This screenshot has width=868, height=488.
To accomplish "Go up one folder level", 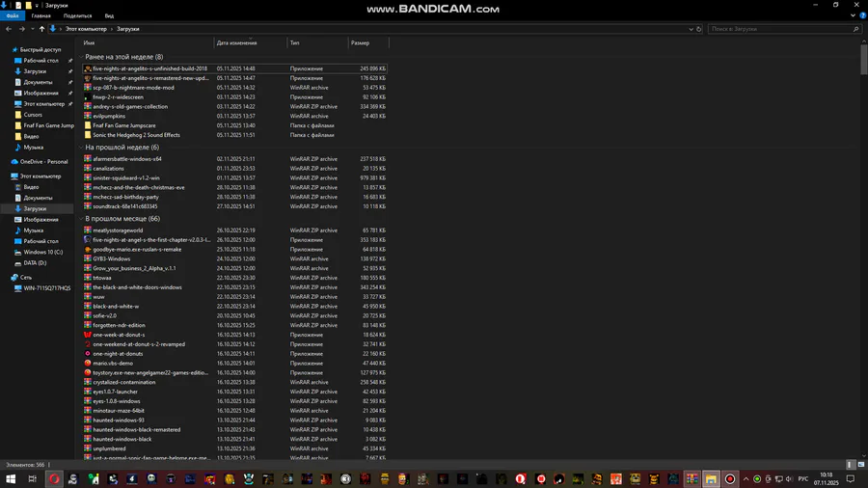I will (x=41, y=29).
